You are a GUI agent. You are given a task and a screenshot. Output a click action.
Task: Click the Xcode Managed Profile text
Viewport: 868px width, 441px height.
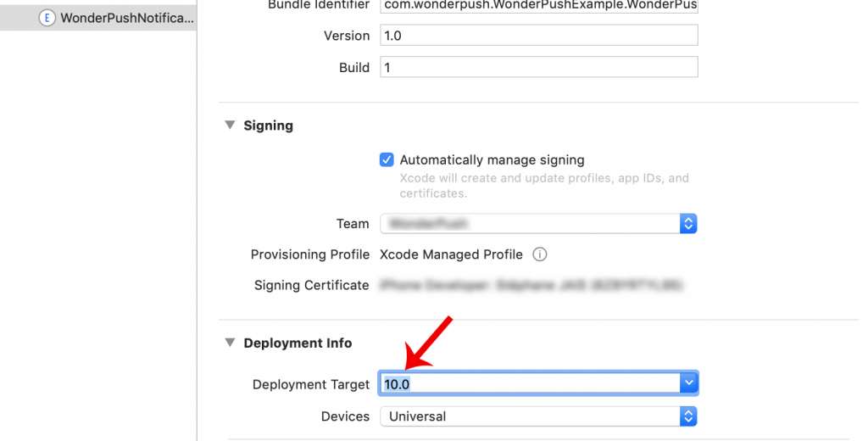coord(451,254)
